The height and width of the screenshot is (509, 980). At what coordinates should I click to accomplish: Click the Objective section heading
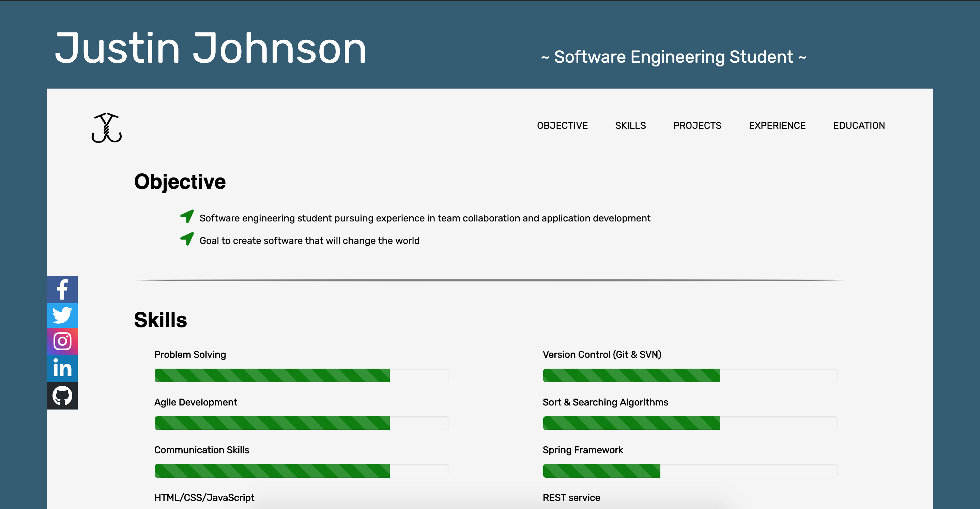[180, 182]
